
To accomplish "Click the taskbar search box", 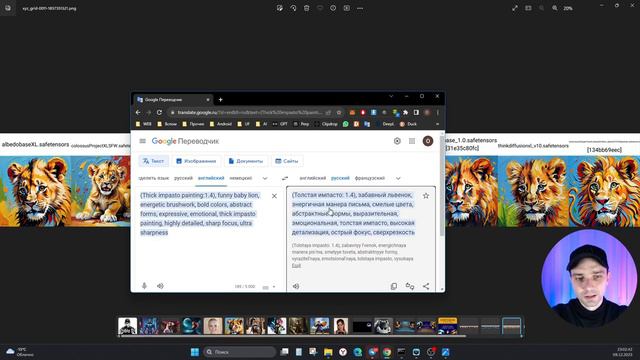I will click(x=240, y=352).
